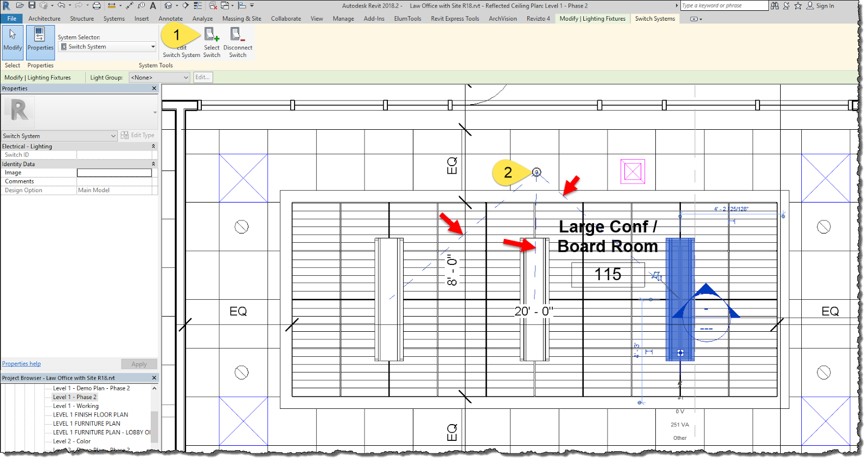868x461 pixels.
Task: Click the Print icon
Action: tap(97, 5)
